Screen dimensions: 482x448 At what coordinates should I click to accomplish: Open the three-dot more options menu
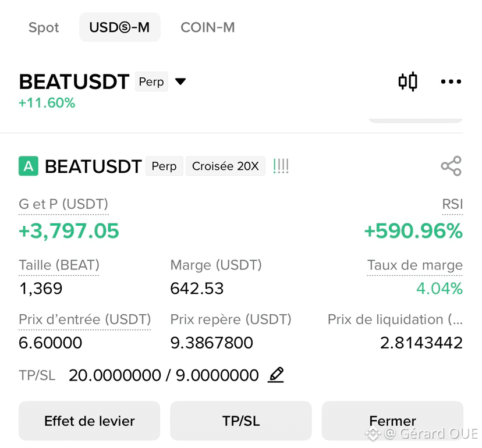[x=451, y=81]
